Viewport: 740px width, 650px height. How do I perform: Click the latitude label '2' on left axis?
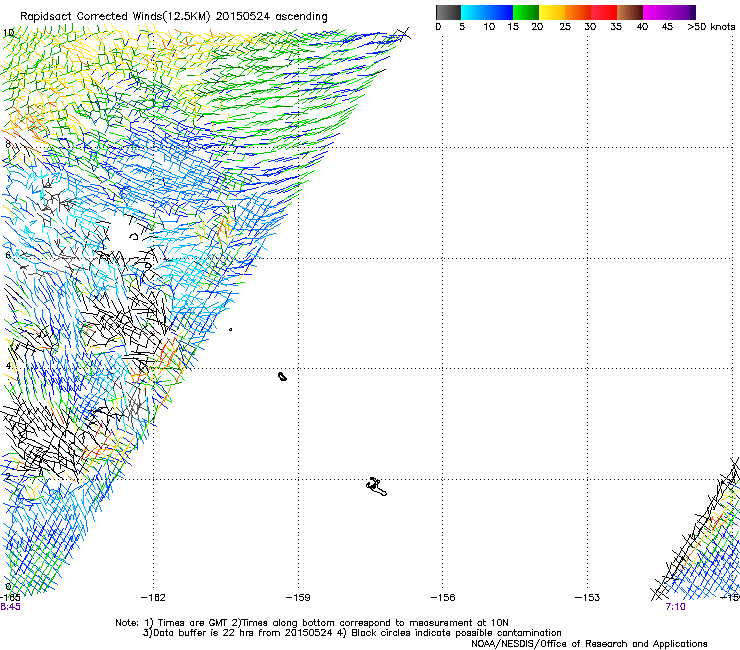[8, 476]
